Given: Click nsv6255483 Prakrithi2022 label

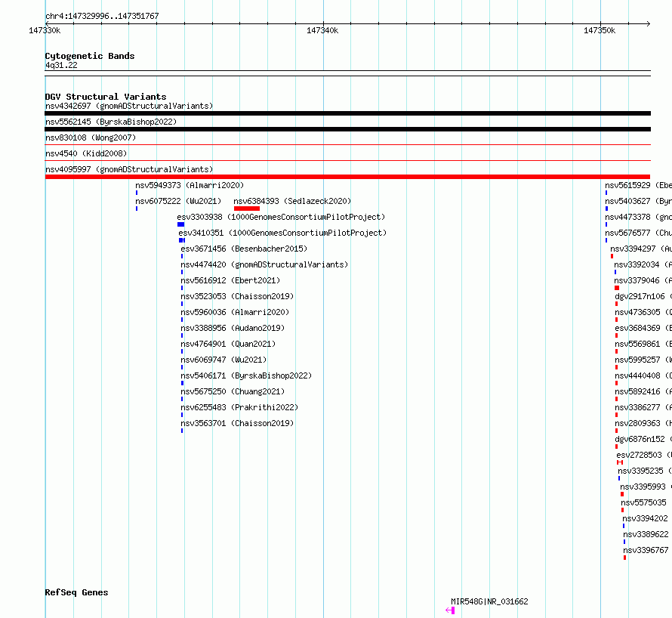Looking at the screenshot, I should click(x=239, y=407).
